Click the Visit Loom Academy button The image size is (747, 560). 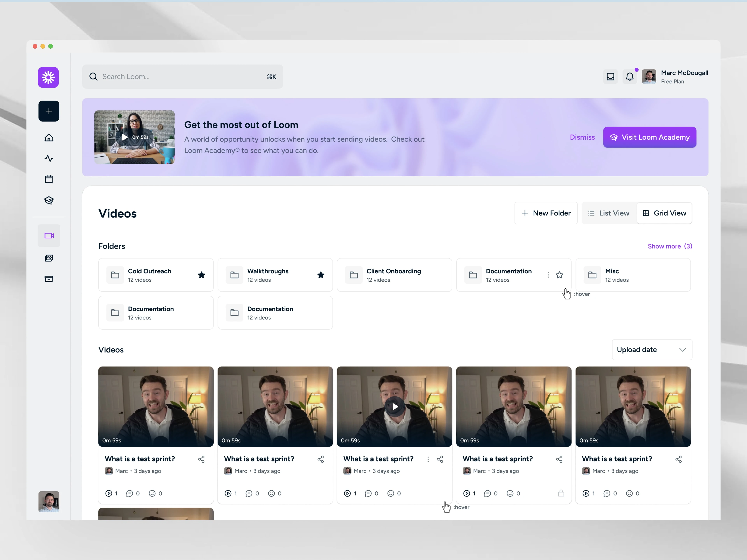[649, 137]
